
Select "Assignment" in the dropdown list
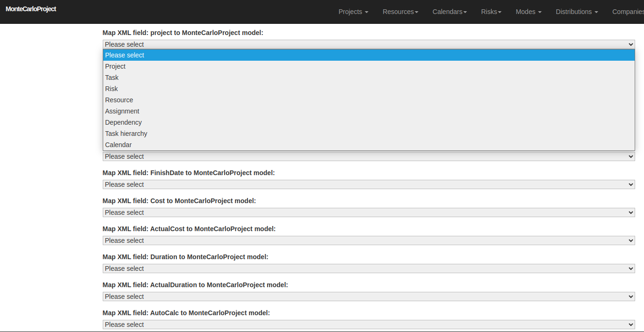[x=122, y=111]
